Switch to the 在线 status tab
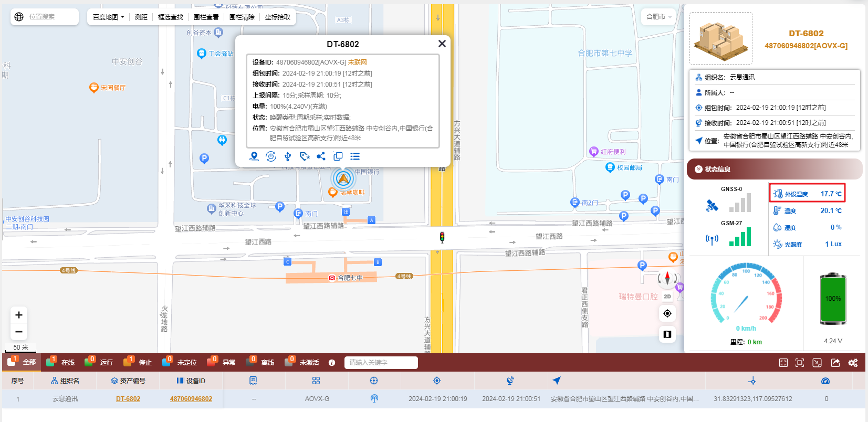 pos(61,362)
